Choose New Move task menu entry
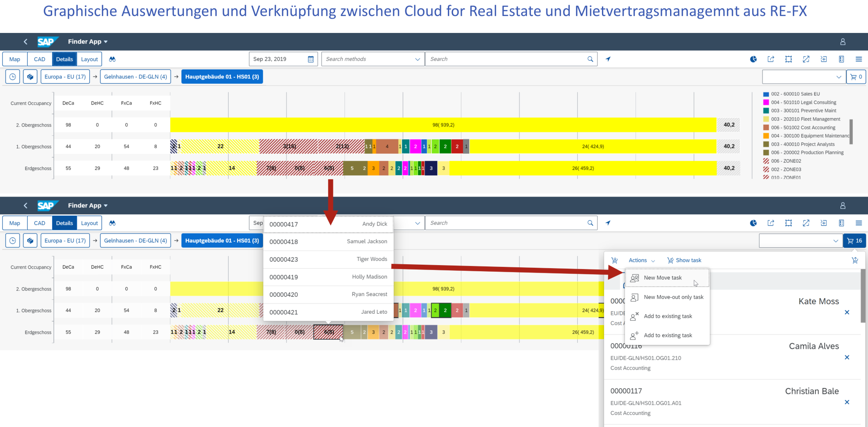 pyautogui.click(x=667, y=278)
